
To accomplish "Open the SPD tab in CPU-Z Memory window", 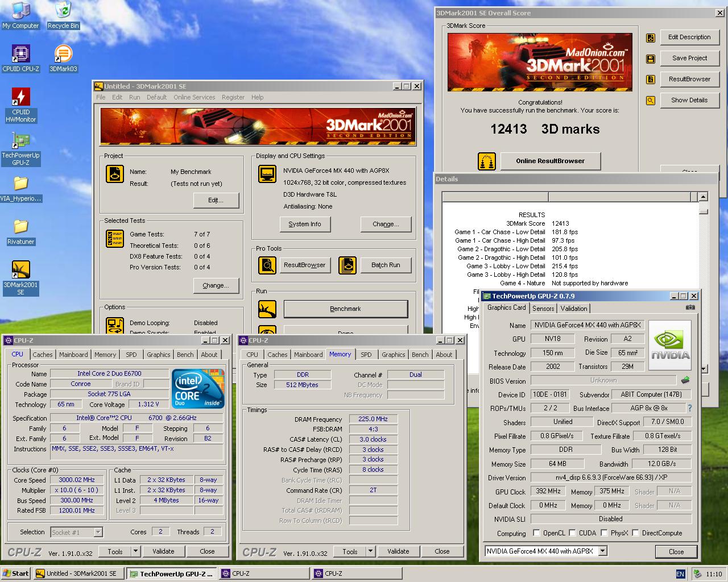I will (366, 355).
